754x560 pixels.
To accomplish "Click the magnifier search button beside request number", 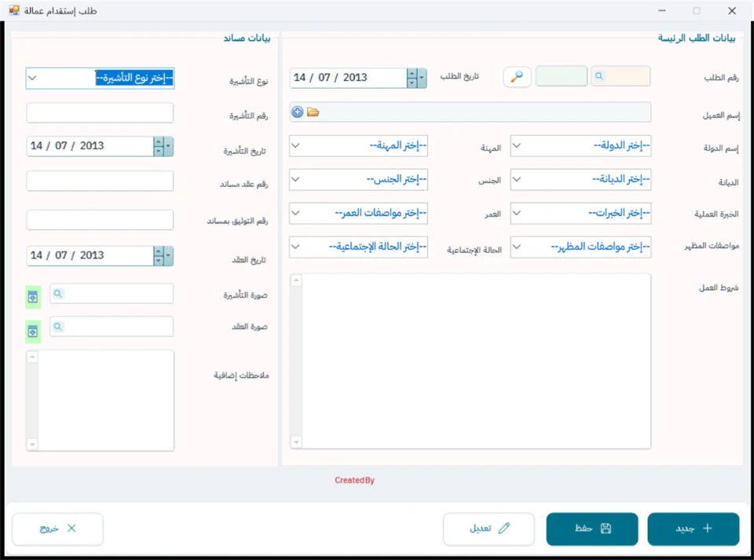I will [517, 76].
